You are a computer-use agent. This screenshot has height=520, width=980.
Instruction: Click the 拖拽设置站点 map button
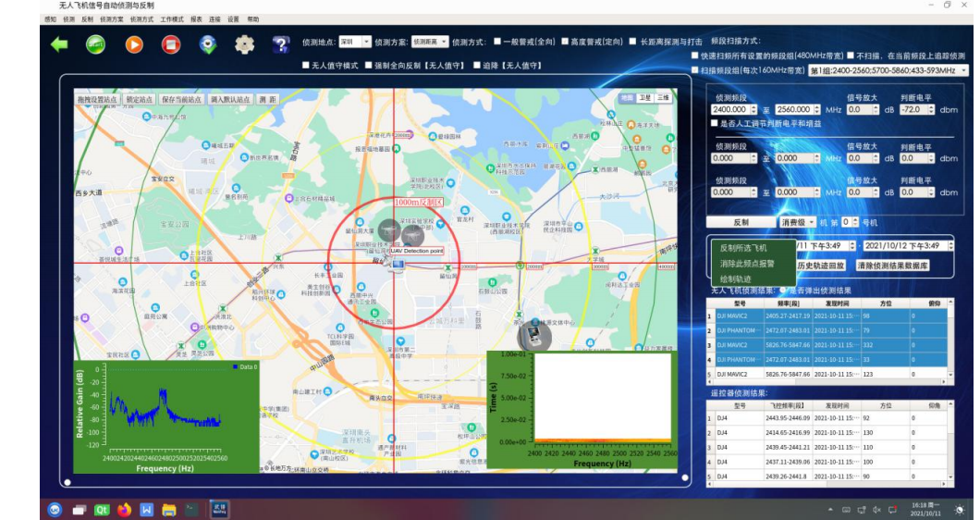coord(97,100)
